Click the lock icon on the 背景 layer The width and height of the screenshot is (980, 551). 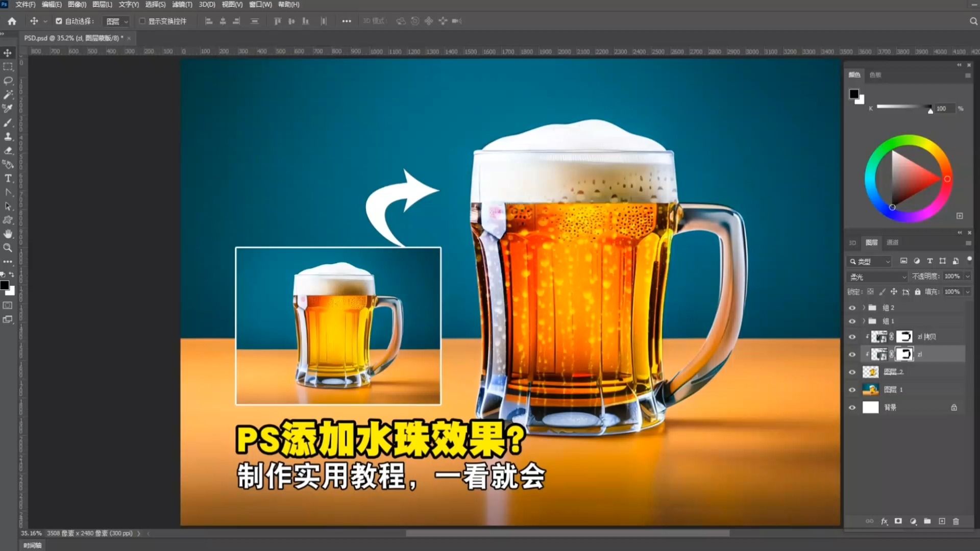[954, 407]
